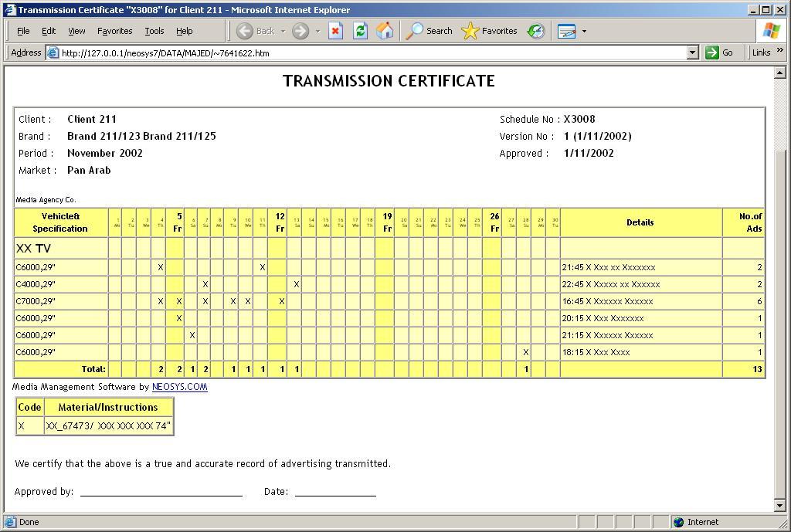Open the Favorites star toolbar button

tap(490, 31)
